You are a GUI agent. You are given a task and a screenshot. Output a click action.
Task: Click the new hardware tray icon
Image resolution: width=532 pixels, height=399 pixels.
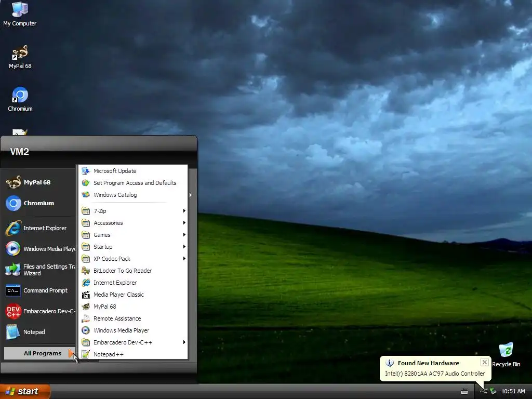[x=484, y=392]
